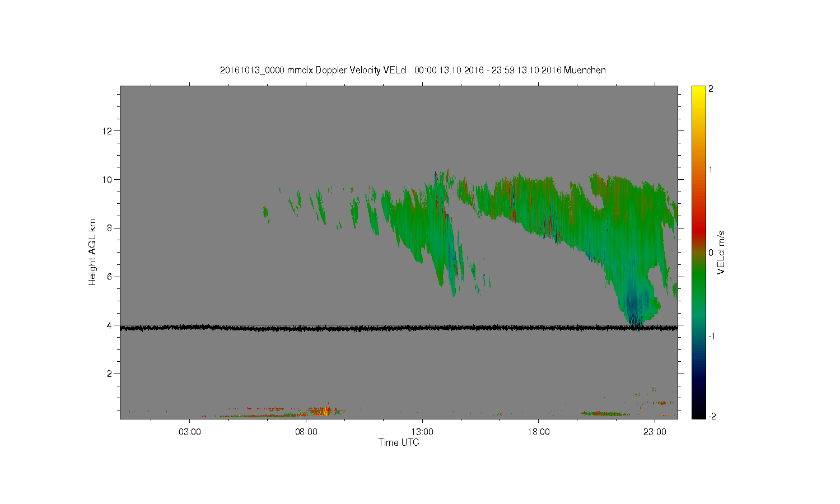Screen dimensions: 840x504
Task: Click the 'VELcl m/s' colorbar label
Action: click(x=721, y=252)
